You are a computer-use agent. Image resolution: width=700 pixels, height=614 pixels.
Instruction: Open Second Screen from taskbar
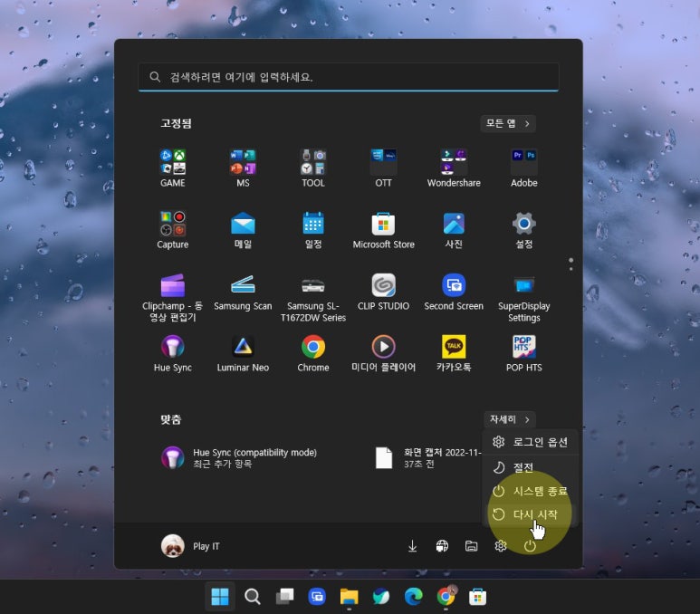pyautogui.click(x=317, y=596)
